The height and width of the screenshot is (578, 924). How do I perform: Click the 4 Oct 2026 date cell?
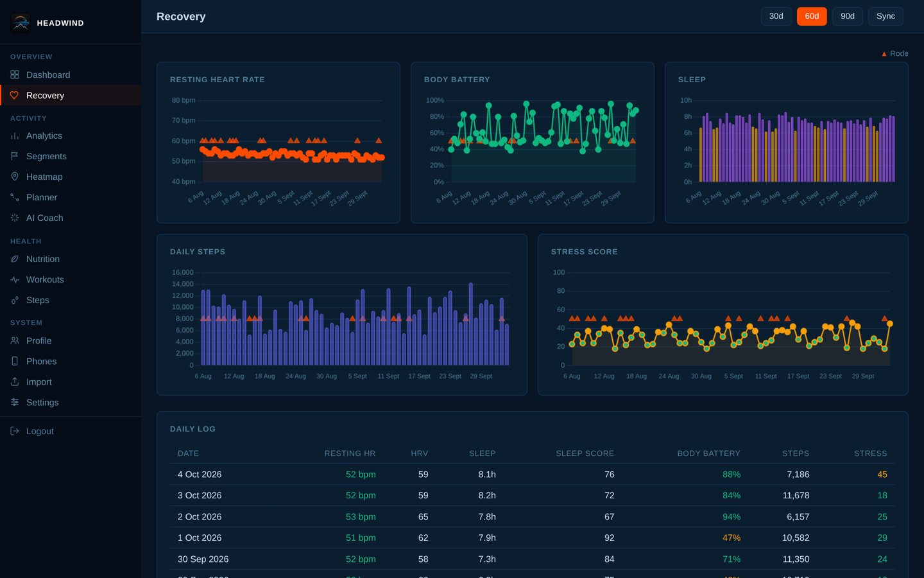click(x=200, y=475)
